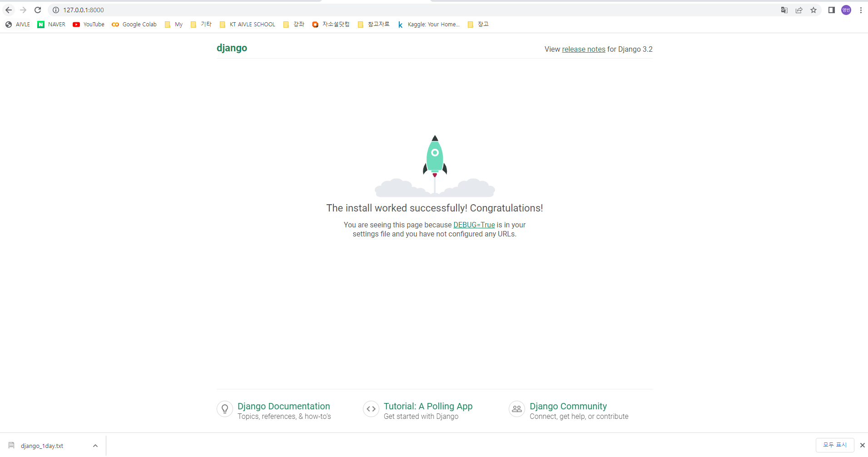The image size is (868, 457).
Task: Click the install worked successfully heading
Action: pos(435,208)
